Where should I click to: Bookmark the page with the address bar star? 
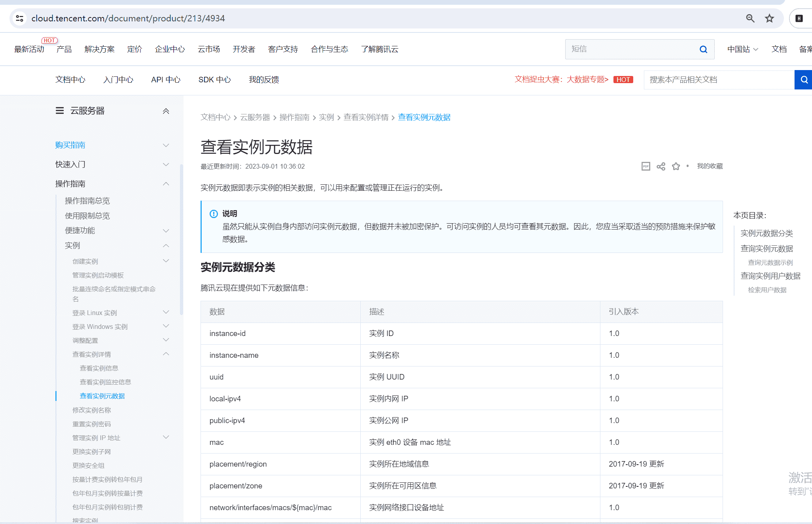(769, 18)
